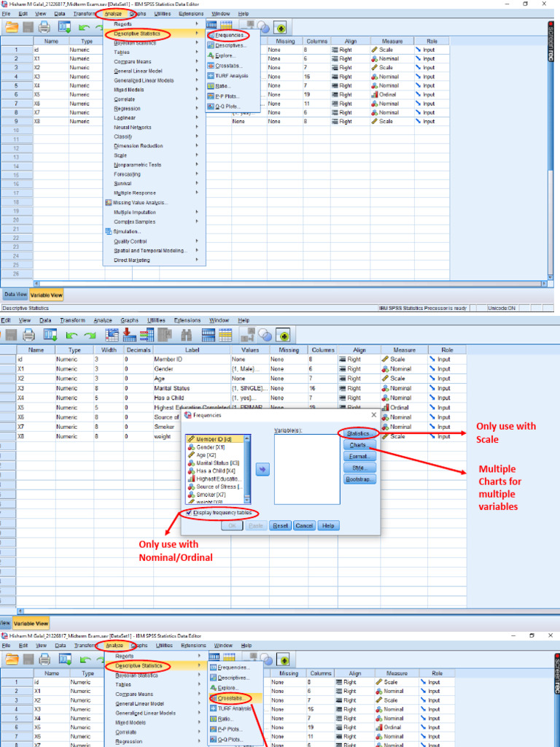Click the Open folder icon in the bottom window
The width and height of the screenshot is (560, 747).
12,659
